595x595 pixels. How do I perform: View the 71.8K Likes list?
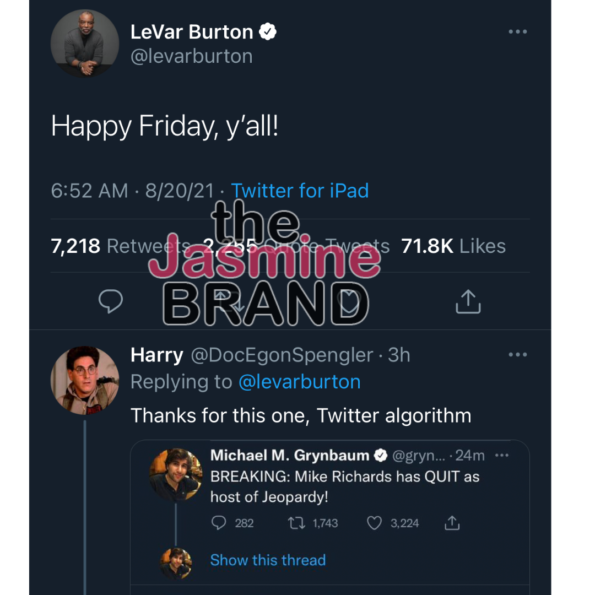pos(453,246)
